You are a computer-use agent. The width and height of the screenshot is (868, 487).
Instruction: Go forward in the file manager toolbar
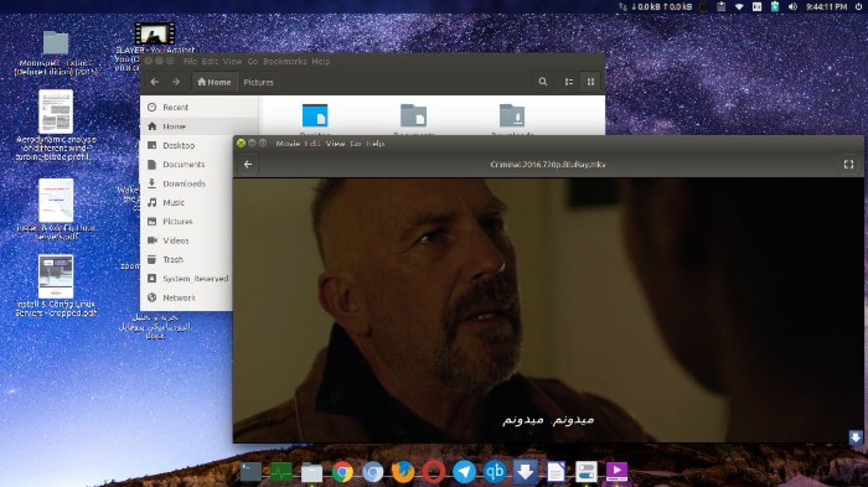(x=176, y=82)
